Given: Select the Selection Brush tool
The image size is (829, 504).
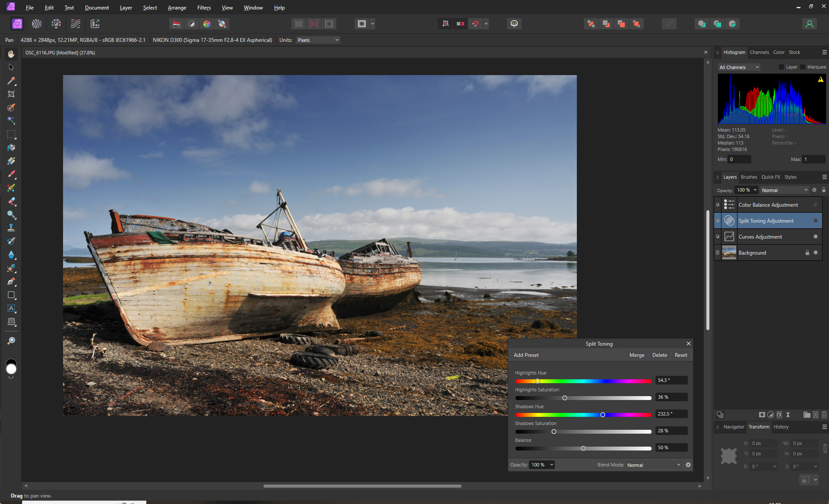Looking at the screenshot, I should coord(11,107).
